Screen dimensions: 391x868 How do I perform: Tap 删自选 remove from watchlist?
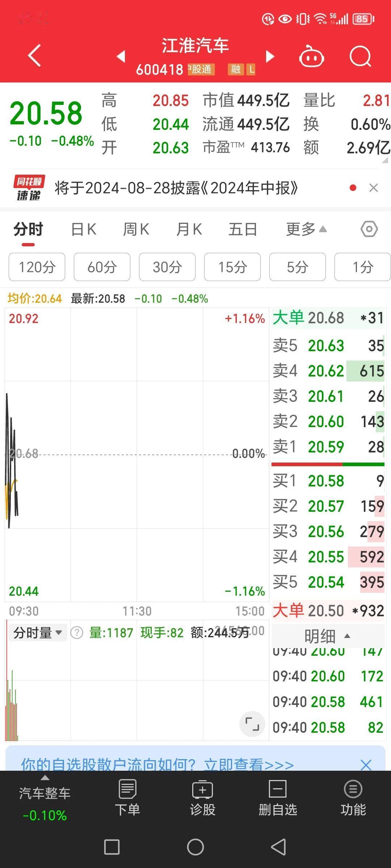click(x=278, y=798)
